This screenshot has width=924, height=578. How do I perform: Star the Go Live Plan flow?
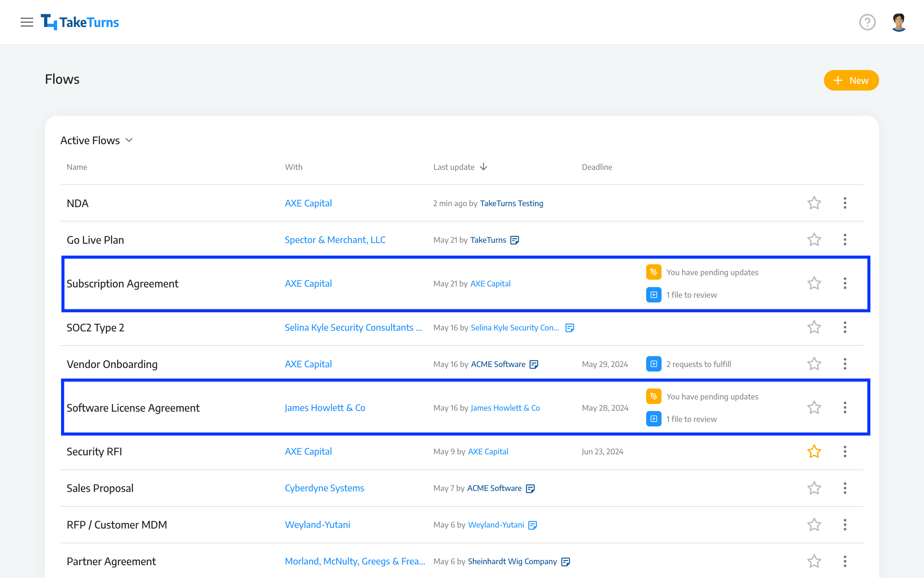814,240
